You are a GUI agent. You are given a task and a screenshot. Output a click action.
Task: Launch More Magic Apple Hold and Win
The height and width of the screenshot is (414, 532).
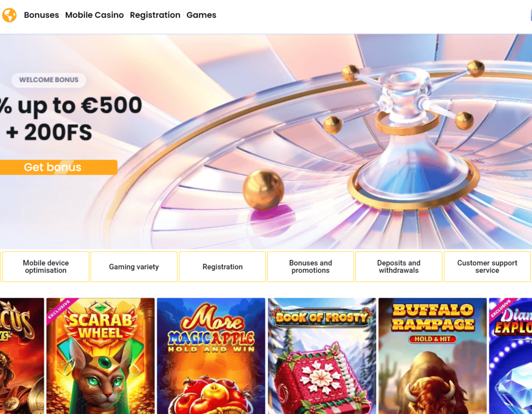pyautogui.click(x=211, y=356)
